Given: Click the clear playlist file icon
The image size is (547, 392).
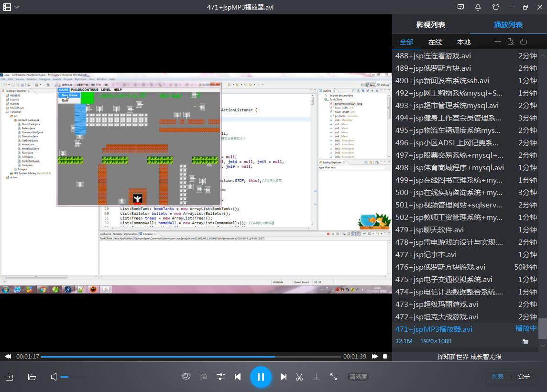Looking at the screenshot, I should pos(510,42).
